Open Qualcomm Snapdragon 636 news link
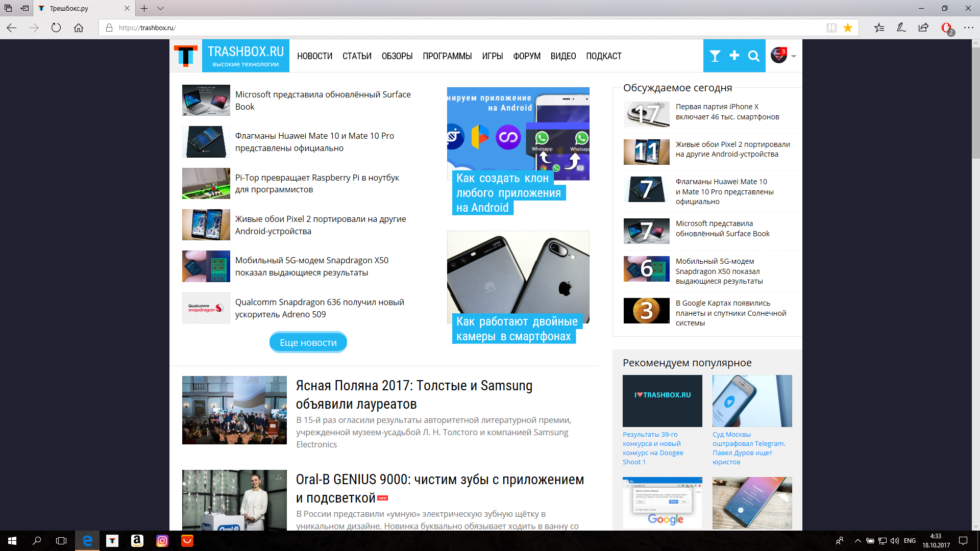This screenshot has width=980, height=551. click(x=320, y=308)
